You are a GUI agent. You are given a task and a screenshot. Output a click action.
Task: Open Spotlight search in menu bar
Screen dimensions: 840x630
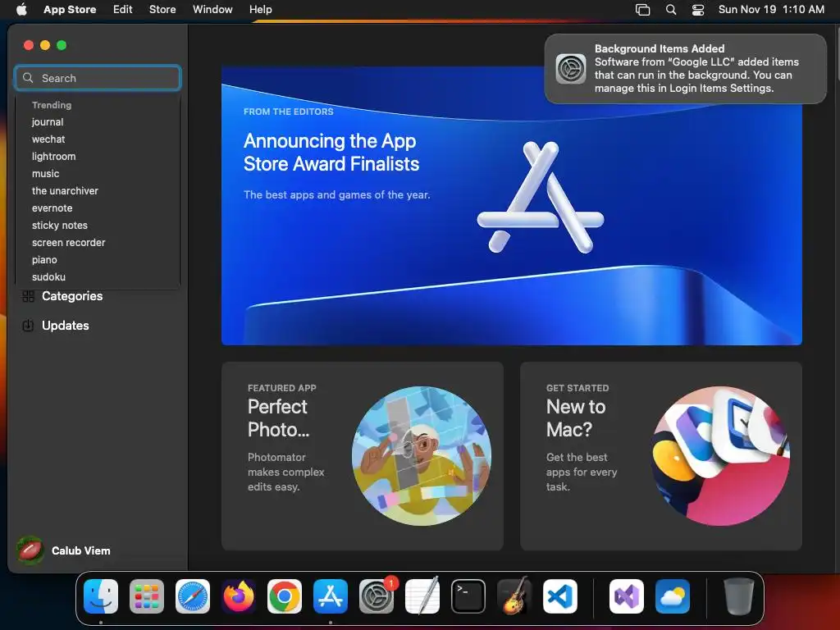[671, 9]
